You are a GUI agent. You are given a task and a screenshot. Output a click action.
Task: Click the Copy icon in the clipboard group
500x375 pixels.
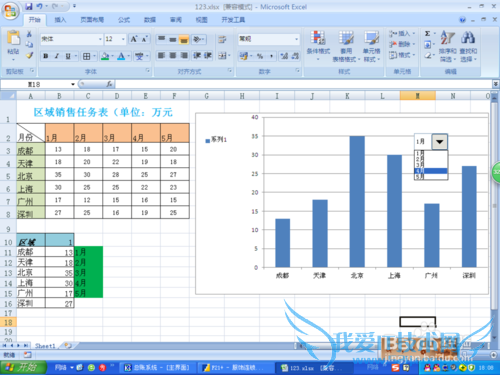[x=29, y=44]
